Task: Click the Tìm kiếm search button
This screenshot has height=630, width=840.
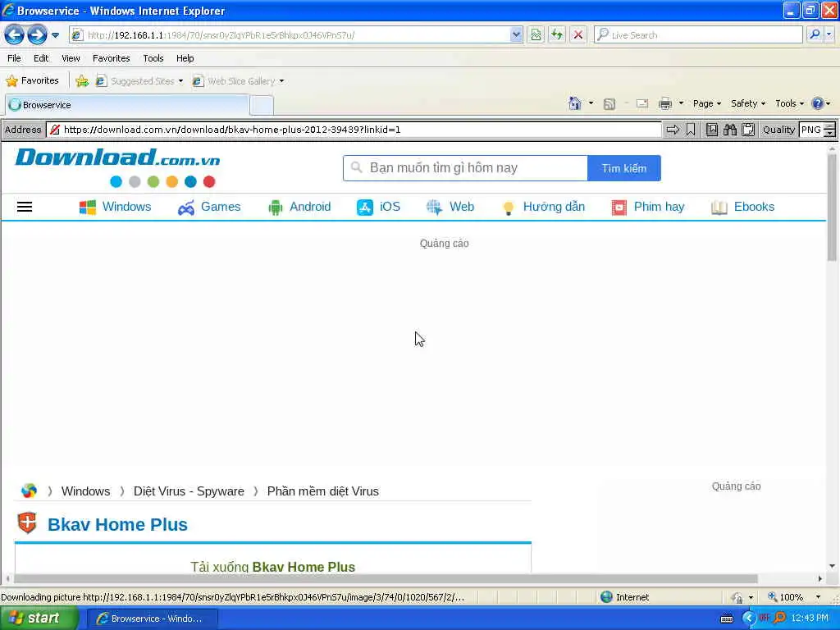Action: 624,168
